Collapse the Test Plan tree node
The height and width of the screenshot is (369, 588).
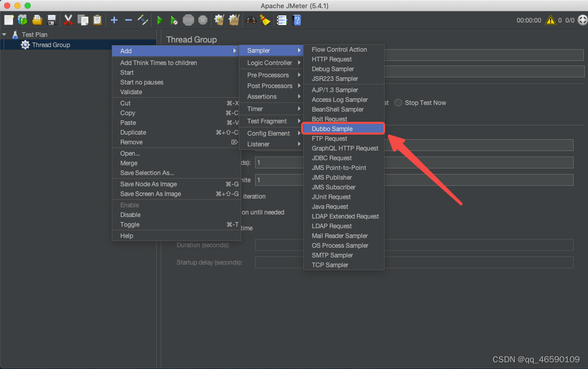(x=4, y=34)
